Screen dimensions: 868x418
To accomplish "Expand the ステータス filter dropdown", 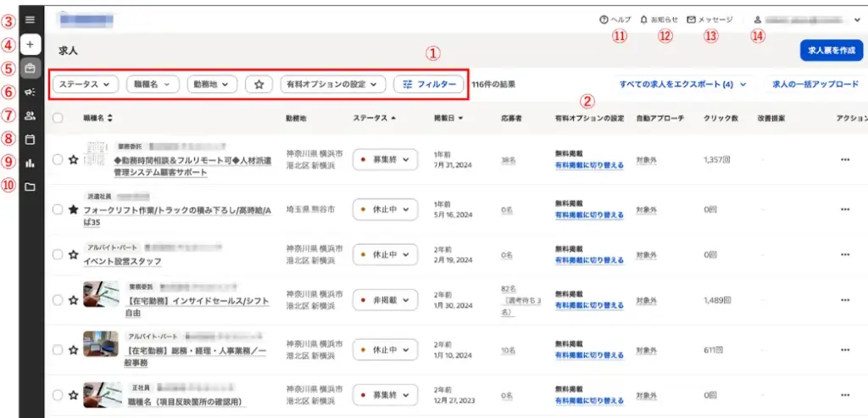I will (86, 85).
